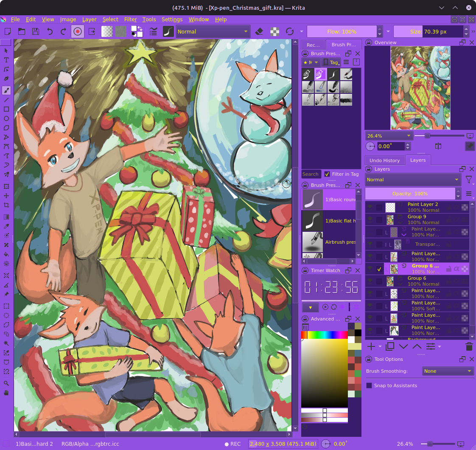Click the Overview thumbnail of the painting

coord(420,88)
